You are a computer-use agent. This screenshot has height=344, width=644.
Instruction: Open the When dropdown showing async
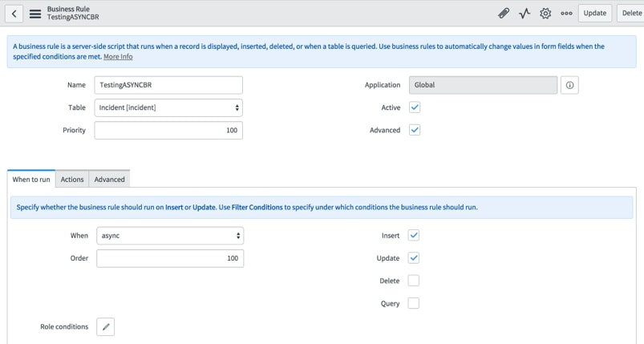170,236
